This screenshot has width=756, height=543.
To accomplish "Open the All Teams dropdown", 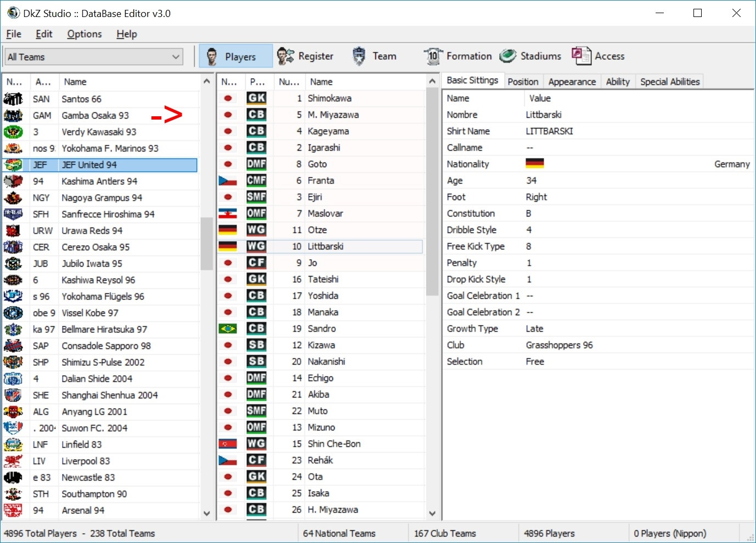I will pos(94,56).
